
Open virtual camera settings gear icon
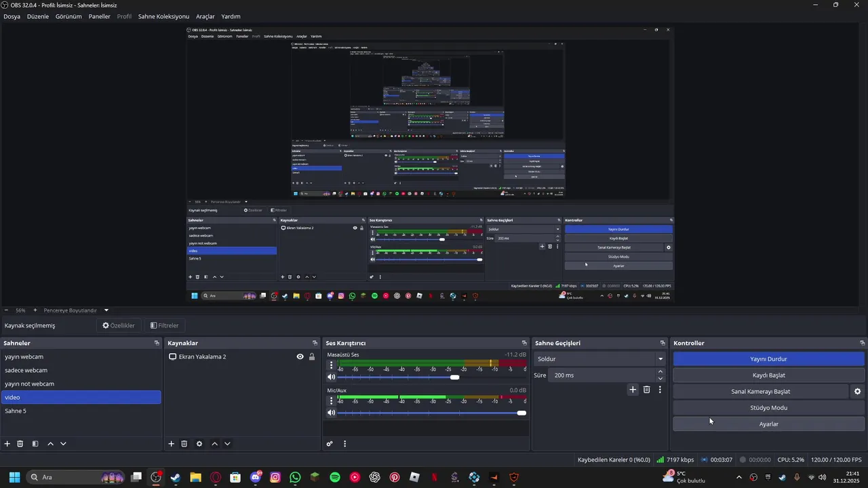[857, 391]
